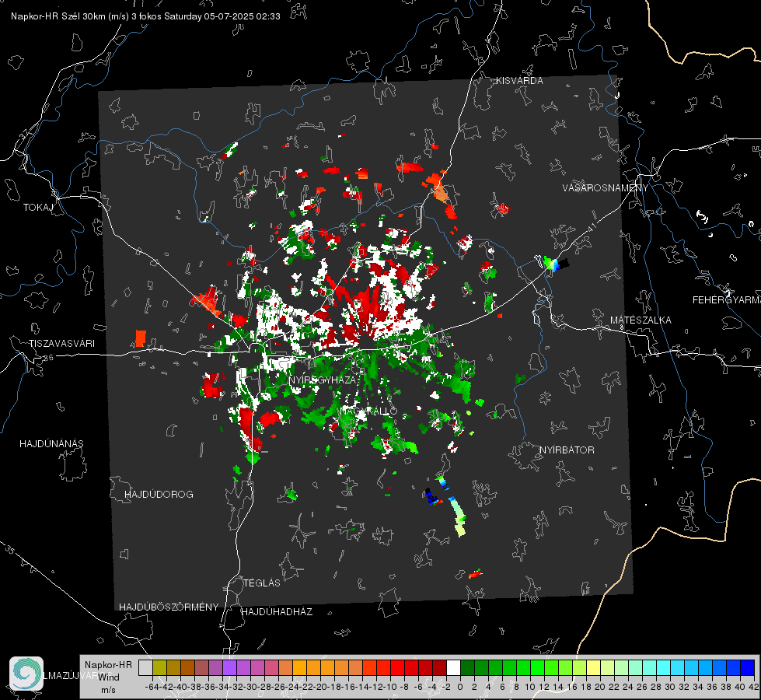
Task: Click road number 41 label near Vásárosnamény
Action: (x=591, y=227)
